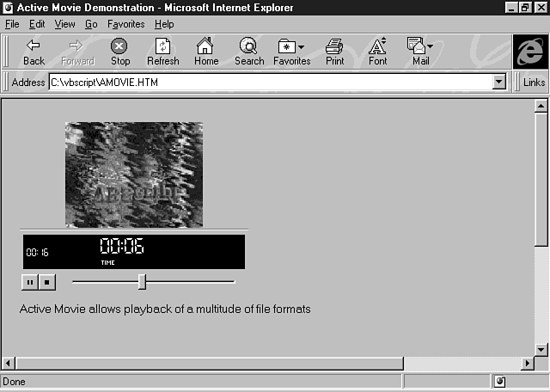550x392 pixels.
Task: Open the Help menu
Action: click(163, 24)
